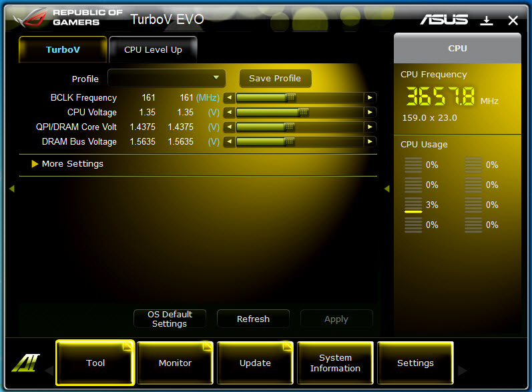This screenshot has height=392, width=532.
Task: Decrease QPI/DRAM Core Volt with left arrow
Action: pos(230,127)
